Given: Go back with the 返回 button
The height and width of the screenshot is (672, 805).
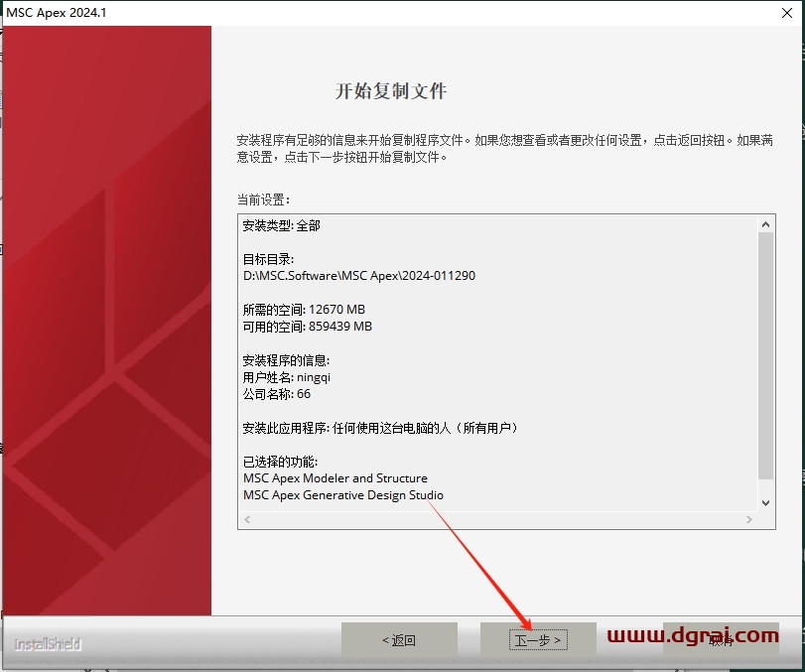Looking at the screenshot, I should 399,639.
